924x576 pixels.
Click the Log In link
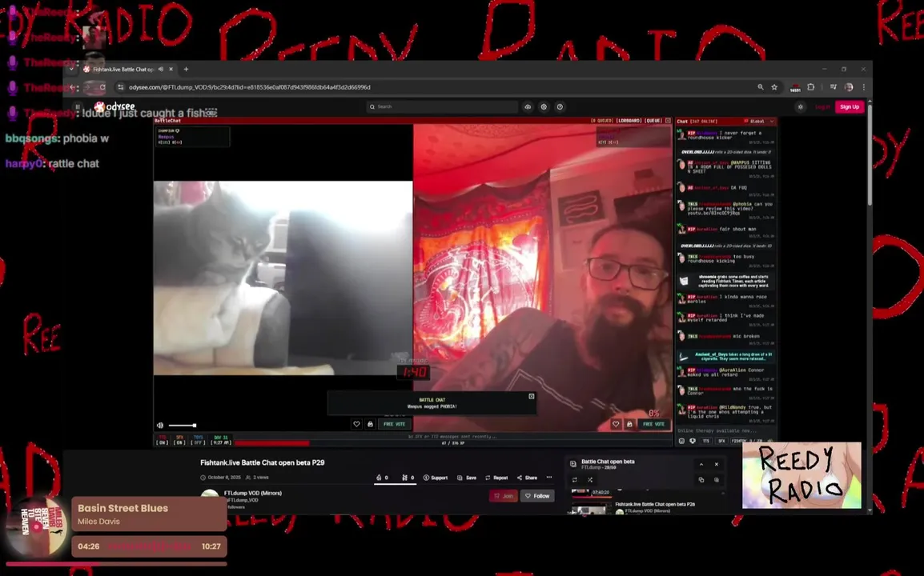pyautogui.click(x=822, y=106)
